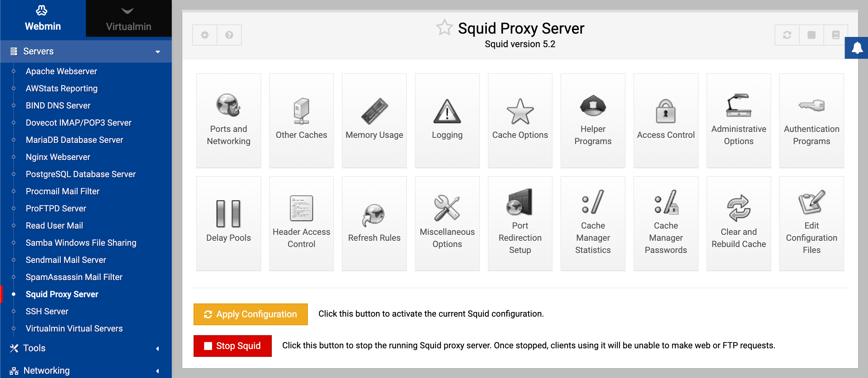Click the Logging warning triangle icon

[447, 111]
